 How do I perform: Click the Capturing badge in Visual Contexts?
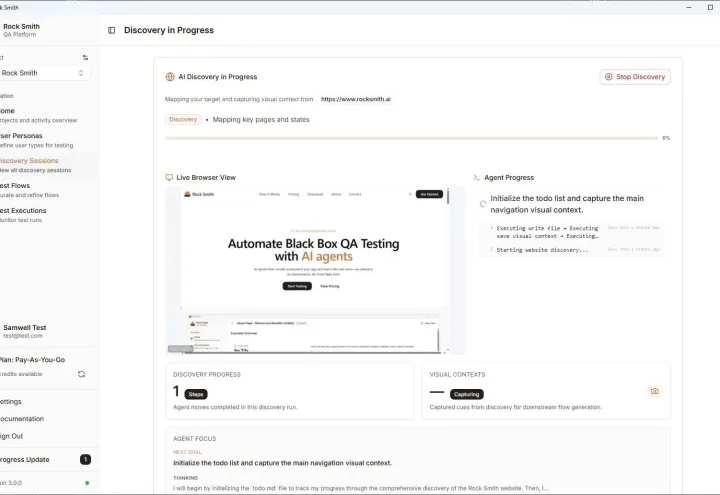(x=467, y=394)
